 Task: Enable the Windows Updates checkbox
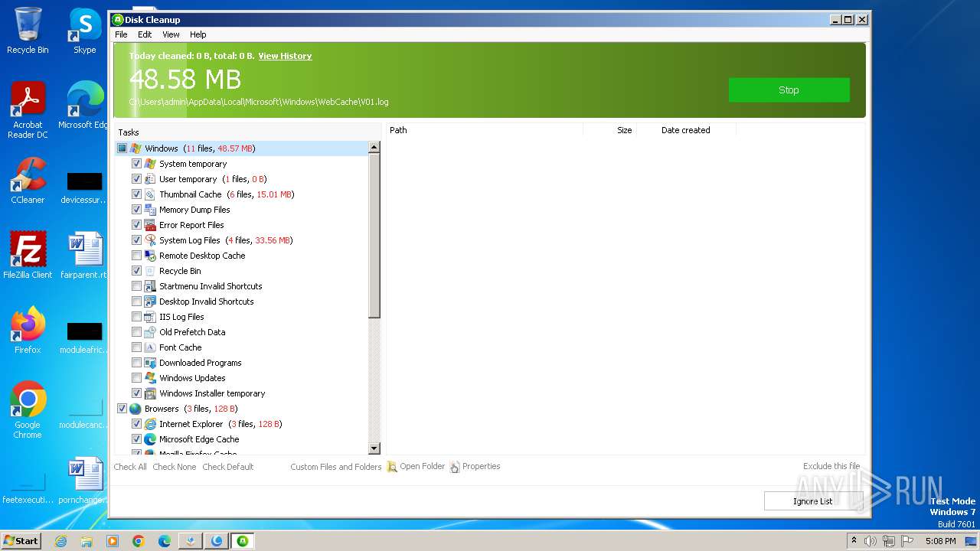(x=136, y=378)
